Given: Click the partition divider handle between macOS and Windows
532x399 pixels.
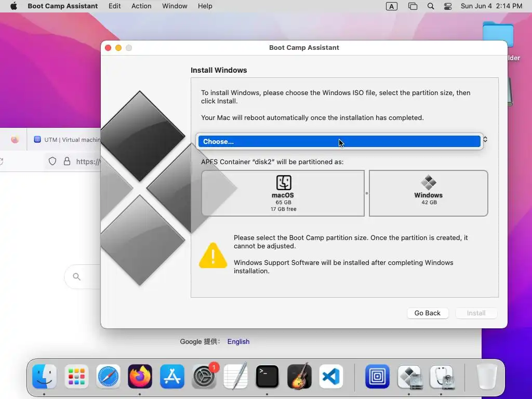Looking at the screenshot, I should 367,193.
